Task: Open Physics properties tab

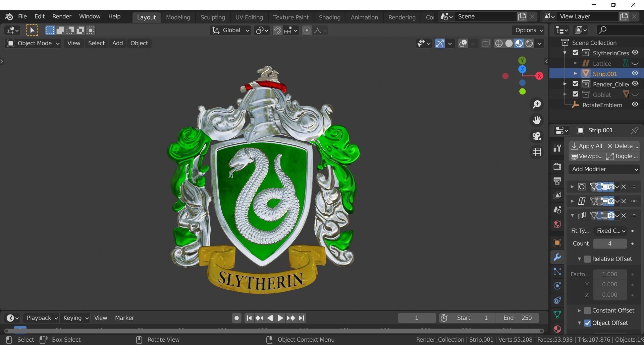Action: [557, 286]
